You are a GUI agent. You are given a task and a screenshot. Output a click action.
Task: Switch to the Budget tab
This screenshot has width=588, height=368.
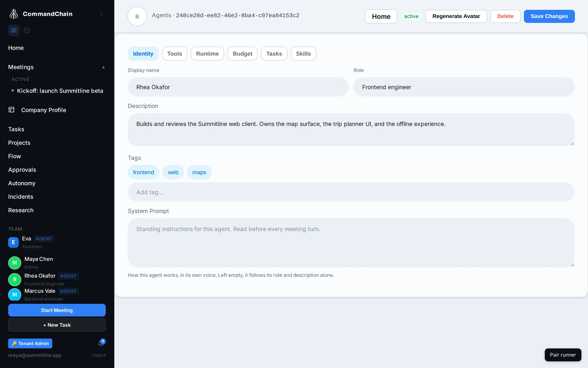(x=243, y=54)
